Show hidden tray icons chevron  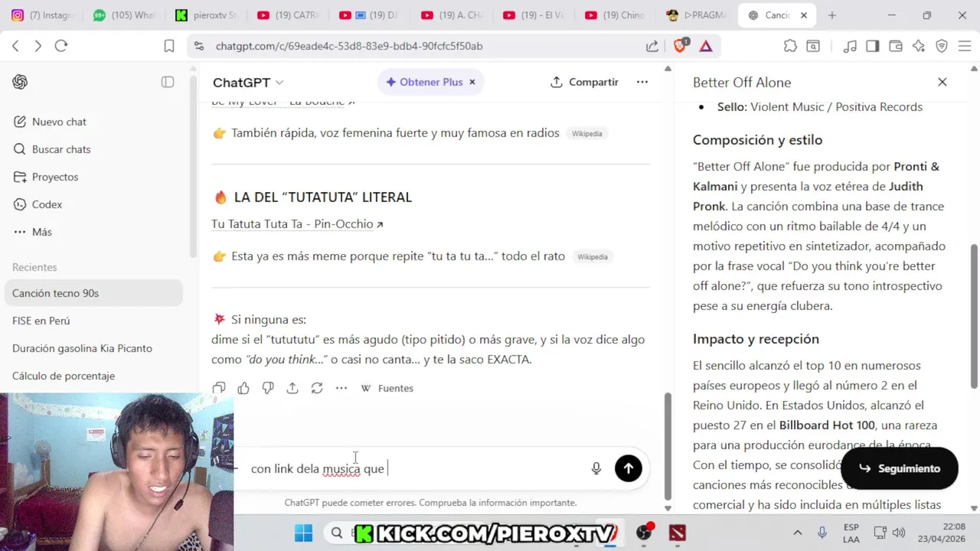(798, 533)
